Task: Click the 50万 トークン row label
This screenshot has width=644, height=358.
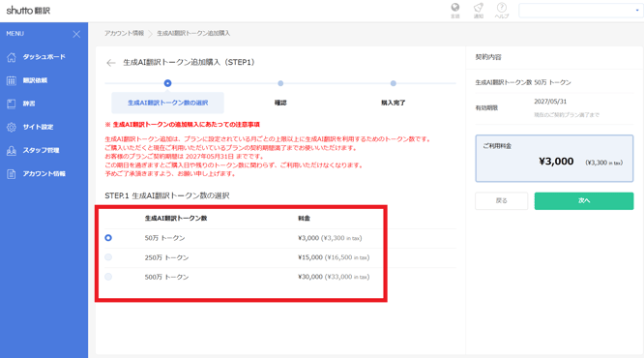Action: tap(164, 238)
